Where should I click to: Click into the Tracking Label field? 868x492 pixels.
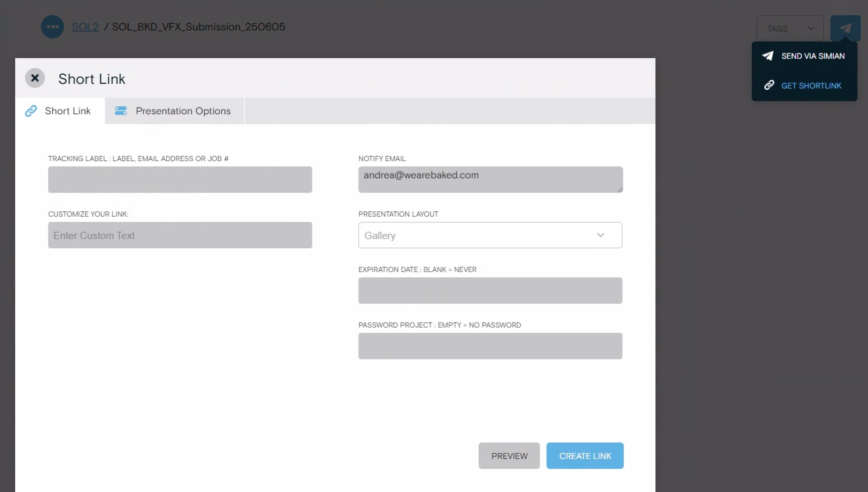tap(180, 180)
